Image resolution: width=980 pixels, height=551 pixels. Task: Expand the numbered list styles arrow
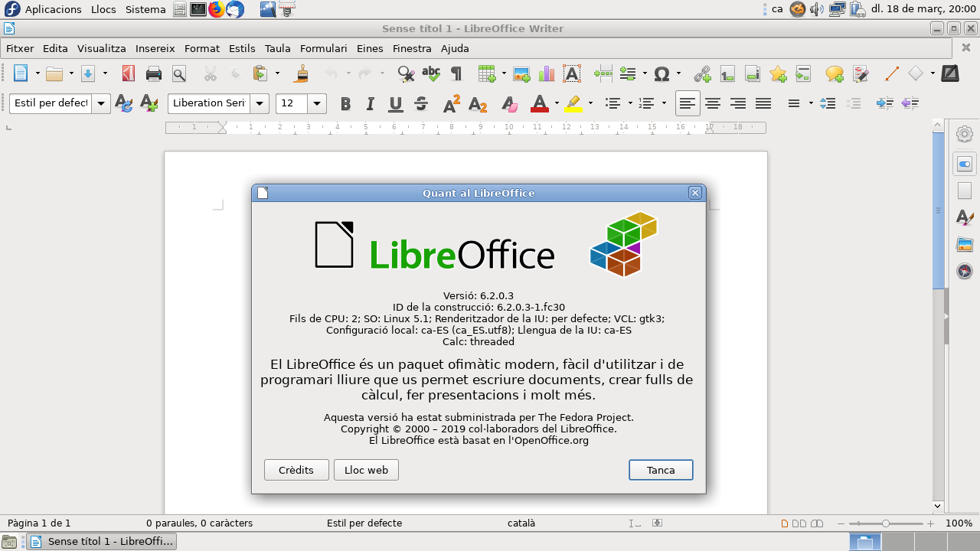(664, 103)
